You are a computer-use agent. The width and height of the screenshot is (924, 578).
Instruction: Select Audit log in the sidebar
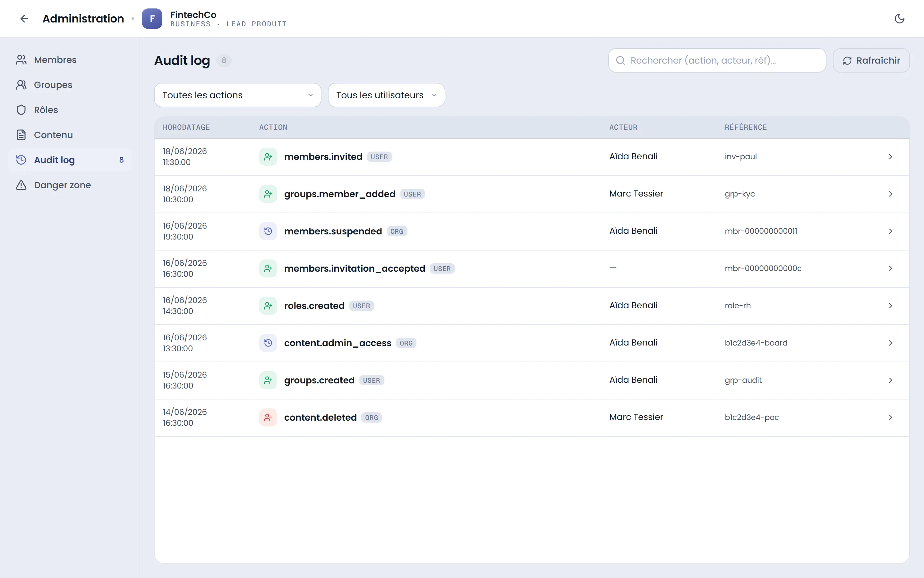pos(70,160)
